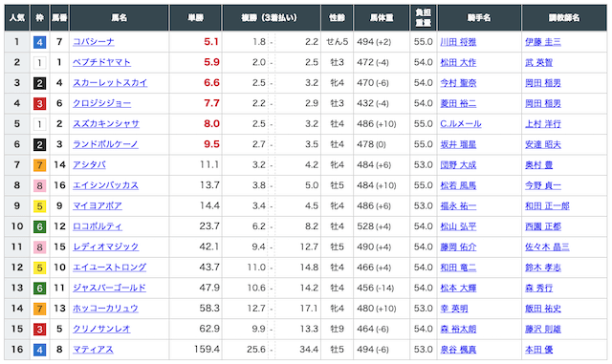Click green frame 6 badge for ロコポルティ
This screenshot has height=364, width=612.
[x=39, y=226]
